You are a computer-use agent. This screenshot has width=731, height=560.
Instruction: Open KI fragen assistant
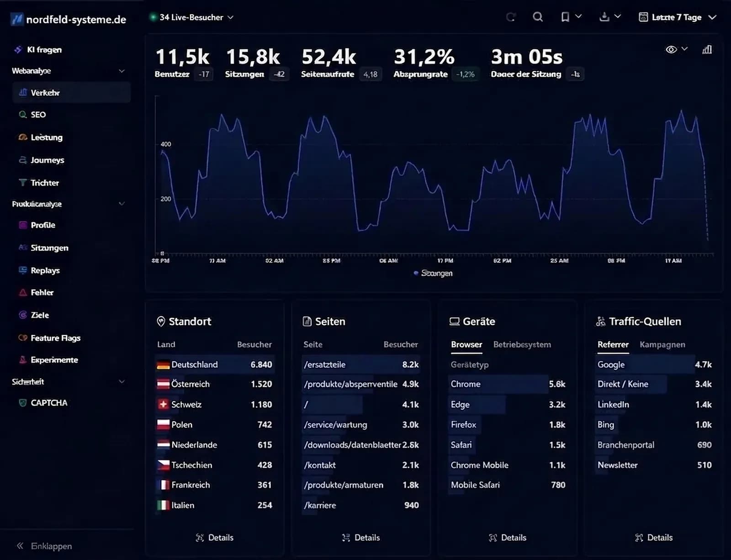pos(38,50)
